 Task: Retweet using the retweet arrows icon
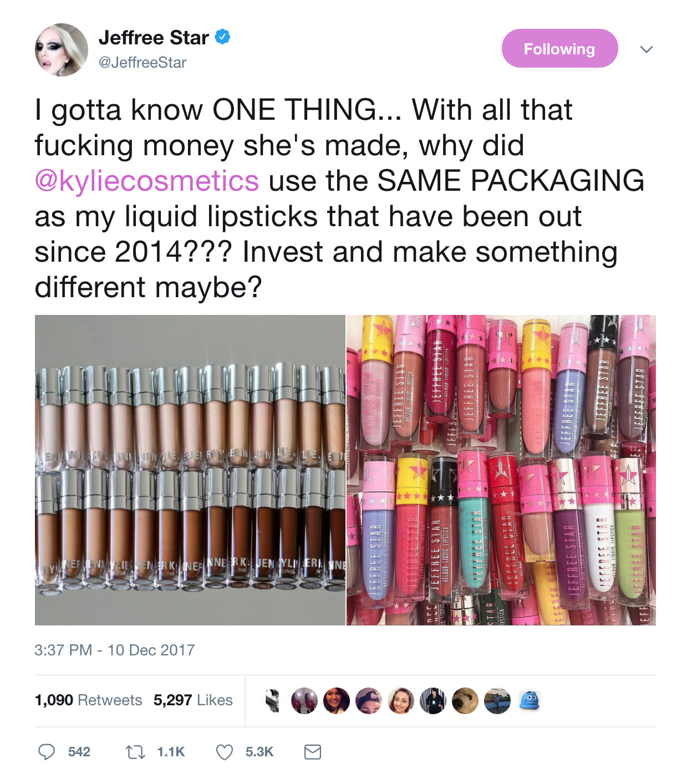pos(135,752)
